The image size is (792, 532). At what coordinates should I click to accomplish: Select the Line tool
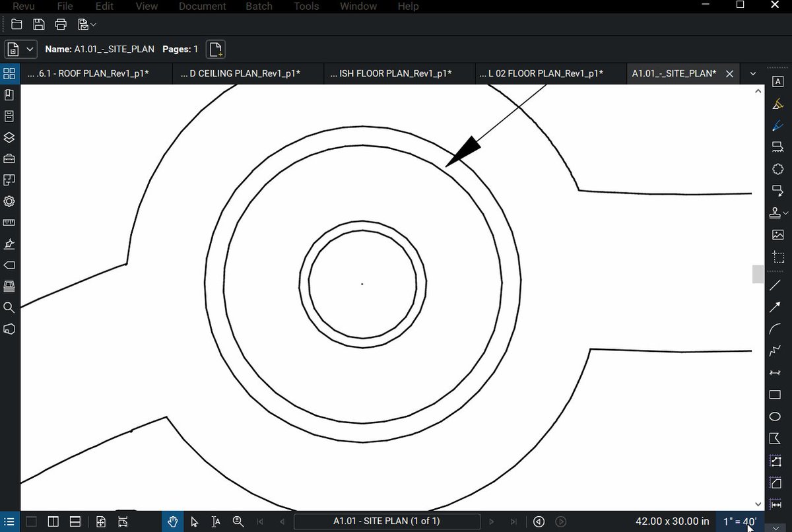775,285
